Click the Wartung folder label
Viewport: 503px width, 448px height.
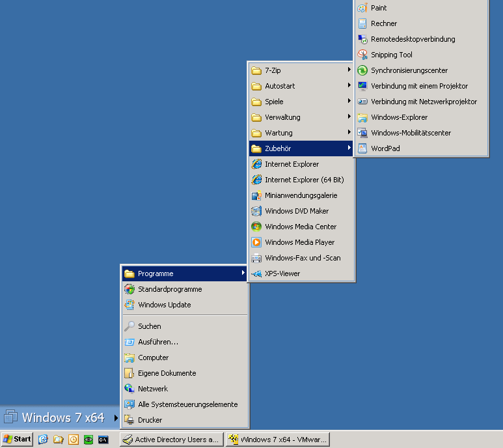pos(279,133)
